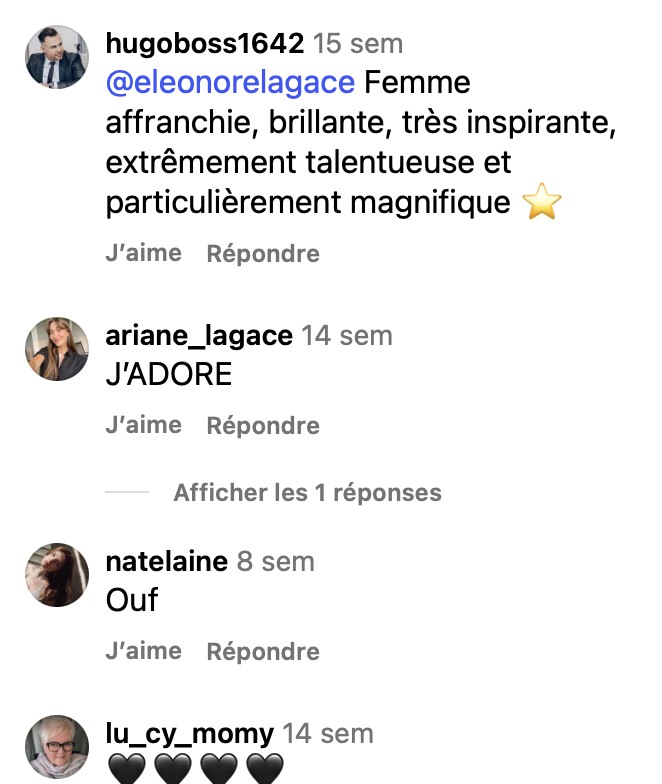Click natelaine's profile avatar
Viewport: 662px width, 784px height.
coord(56,575)
